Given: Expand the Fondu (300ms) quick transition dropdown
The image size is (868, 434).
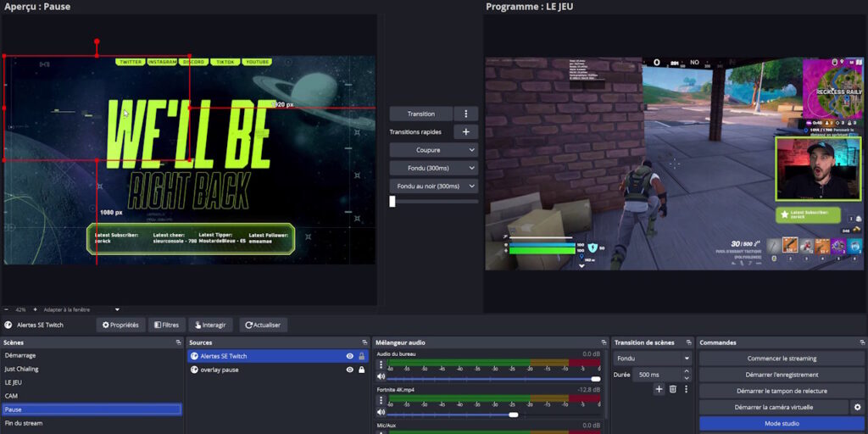Looking at the screenshot, I should point(471,168).
